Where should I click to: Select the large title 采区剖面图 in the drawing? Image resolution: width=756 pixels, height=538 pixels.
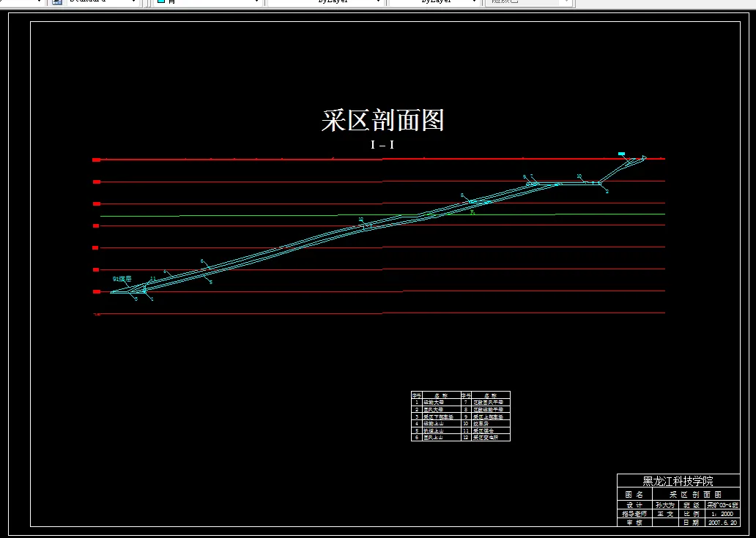[x=383, y=121]
